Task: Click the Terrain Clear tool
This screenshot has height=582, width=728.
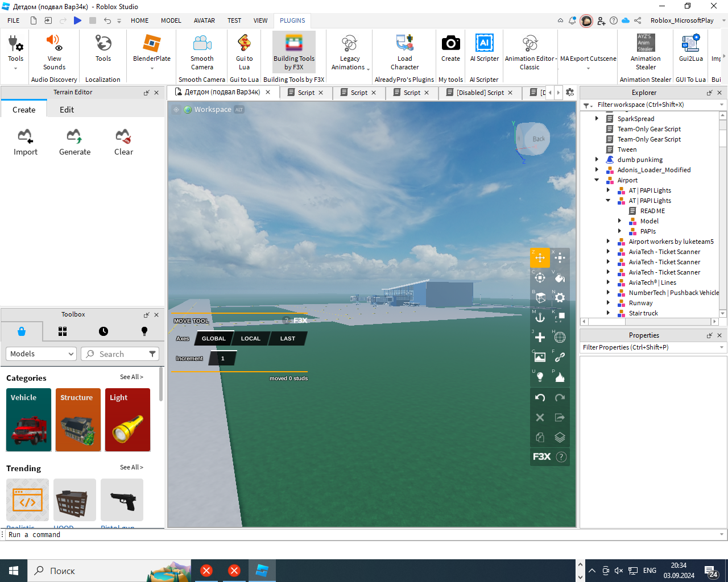Action: [123, 142]
